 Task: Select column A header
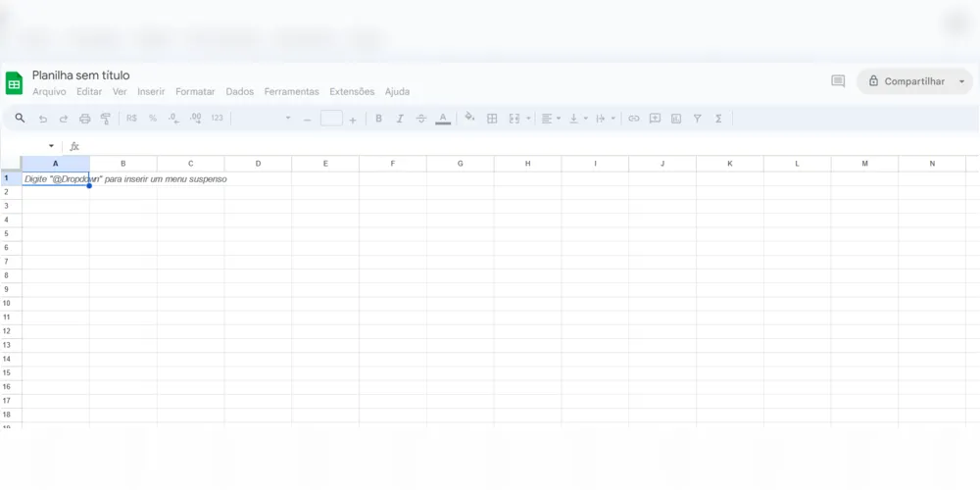pyautogui.click(x=56, y=164)
